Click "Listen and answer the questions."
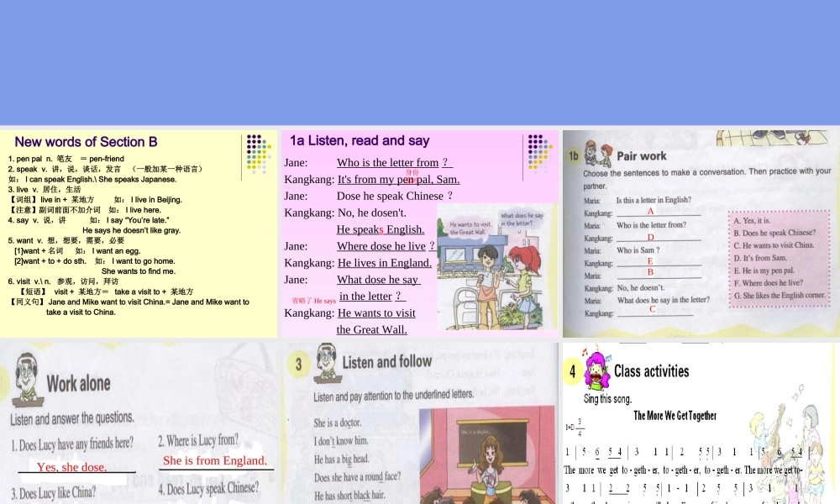This screenshot has height=504, width=840. tap(72, 418)
